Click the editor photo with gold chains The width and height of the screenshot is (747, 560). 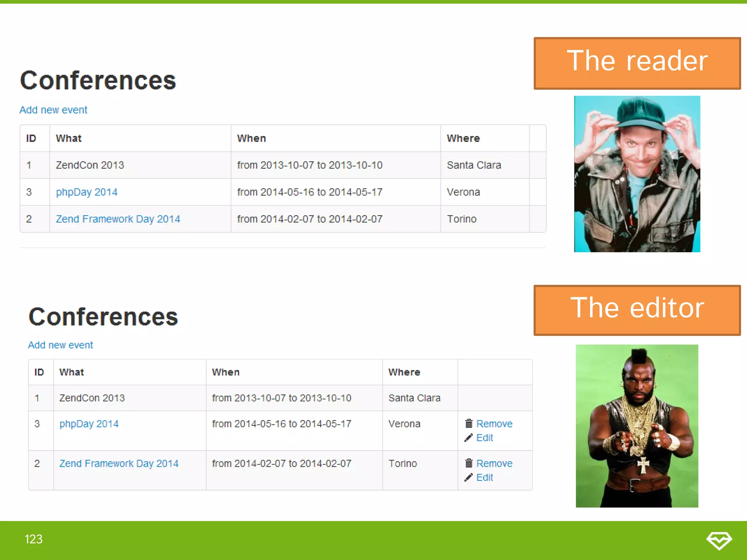[x=637, y=425]
